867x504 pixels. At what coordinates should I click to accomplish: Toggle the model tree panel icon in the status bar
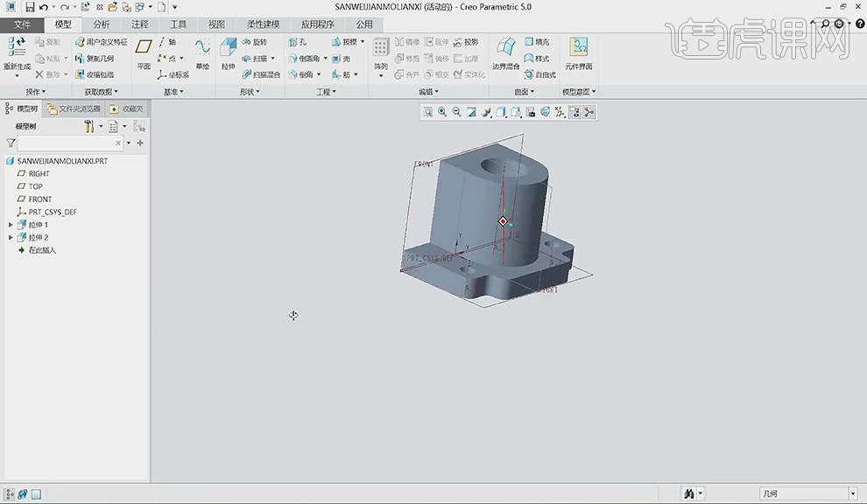[x=9, y=494]
